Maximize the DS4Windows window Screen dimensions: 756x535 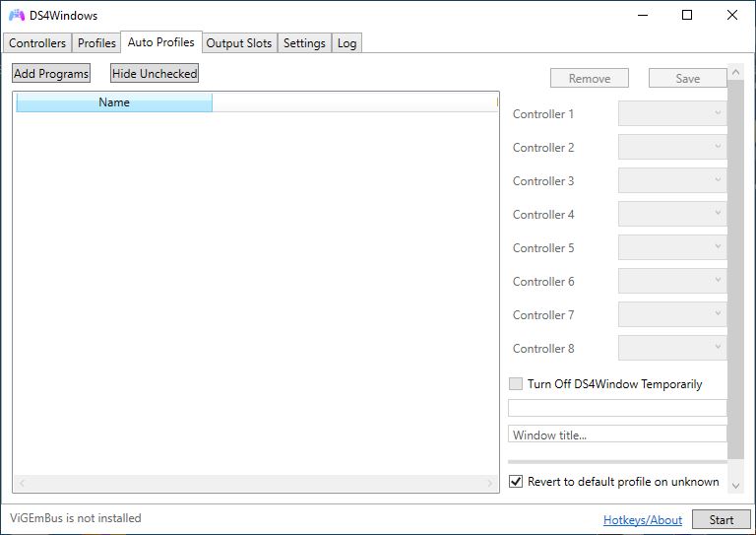(x=687, y=16)
